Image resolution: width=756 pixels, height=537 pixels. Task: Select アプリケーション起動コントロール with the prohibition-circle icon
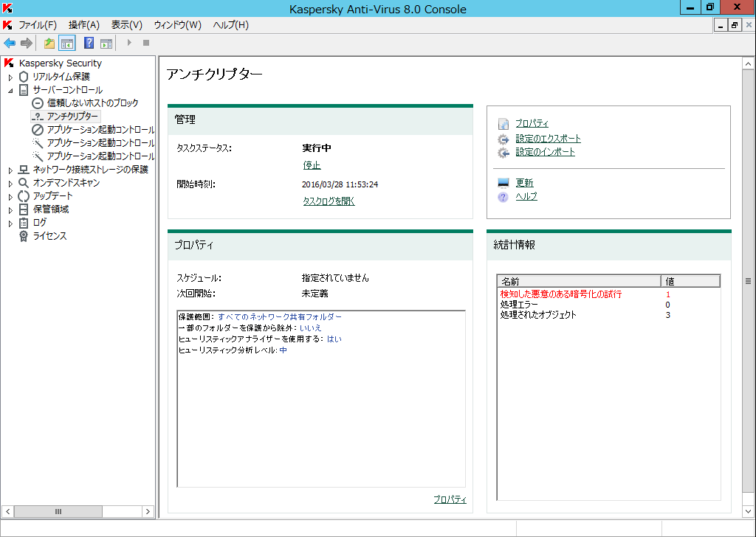tap(100, 130)
